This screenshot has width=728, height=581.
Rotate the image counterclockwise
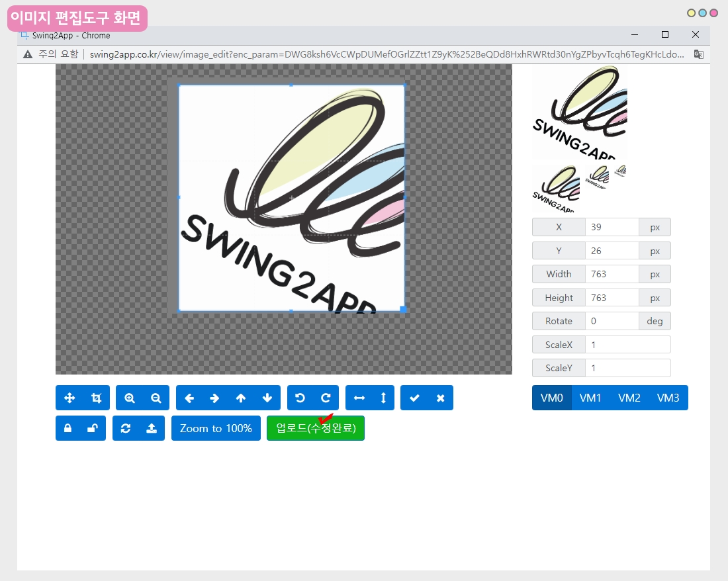click(x=300, y=398)
